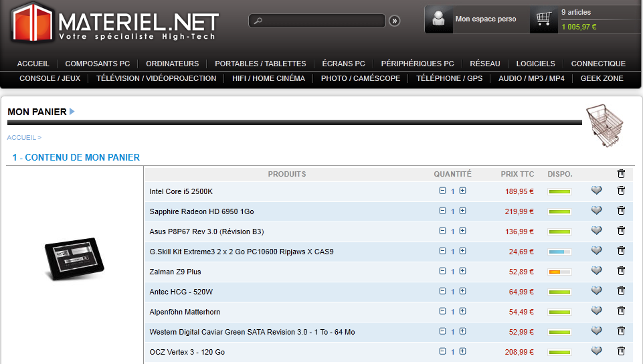Add Sapphire Radeon HD 6950 to wishlist
This screenshot has height=364, width=643.
[x=596, y=211]
